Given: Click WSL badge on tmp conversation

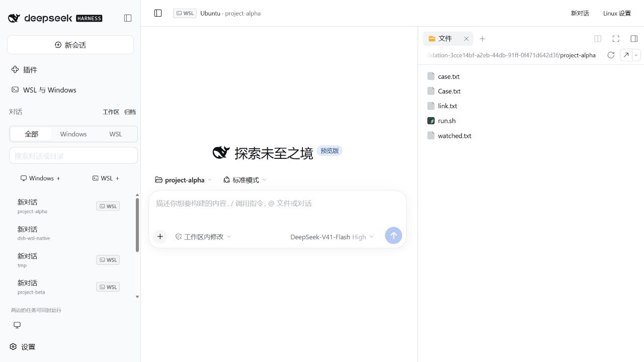Looking at the screenshot, I should point(108,260).
